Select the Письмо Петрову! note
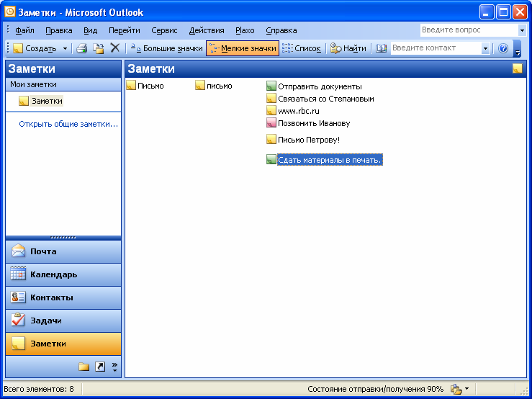This screenshot has width=532, height=399. (x=303, y=140)
